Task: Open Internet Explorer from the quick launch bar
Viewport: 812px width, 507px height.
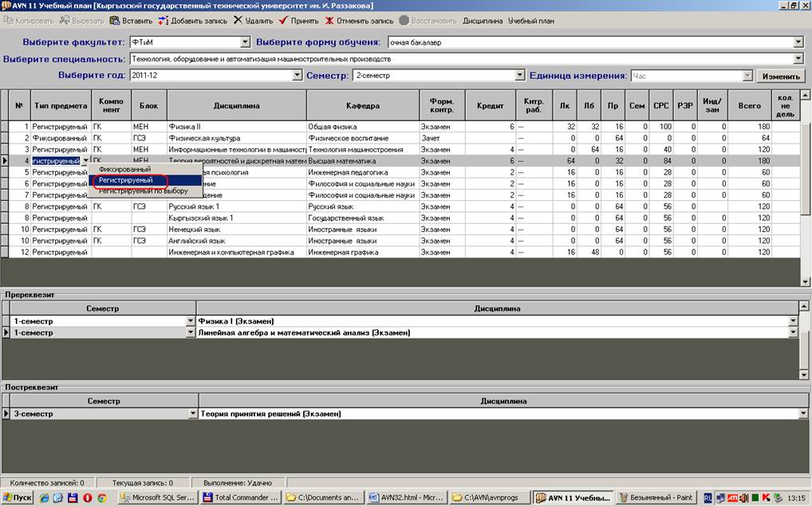Action: 45,497
